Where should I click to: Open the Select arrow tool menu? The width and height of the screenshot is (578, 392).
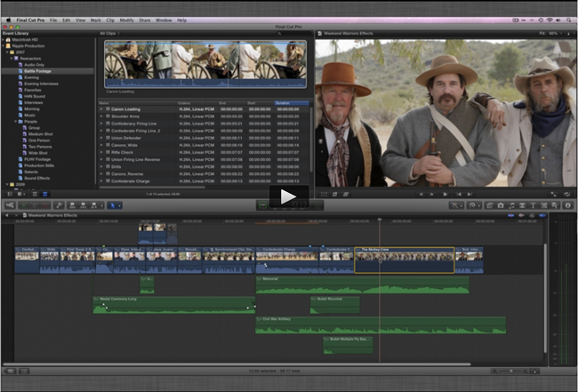[115, 205]
